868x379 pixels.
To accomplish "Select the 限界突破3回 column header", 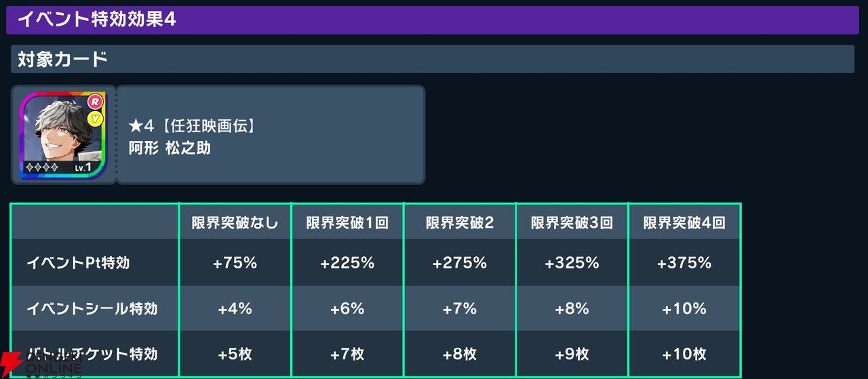I will [572, 223].
